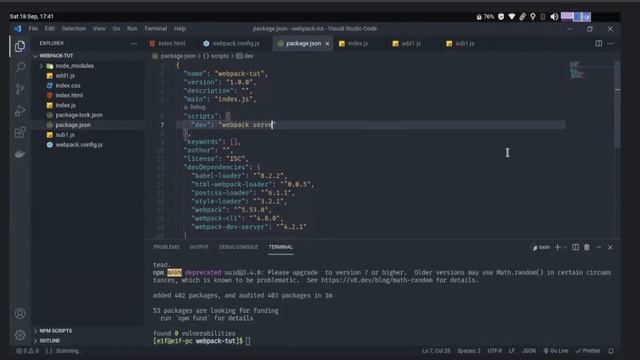Change language mode JSON in status bar

tap(529, 351)
